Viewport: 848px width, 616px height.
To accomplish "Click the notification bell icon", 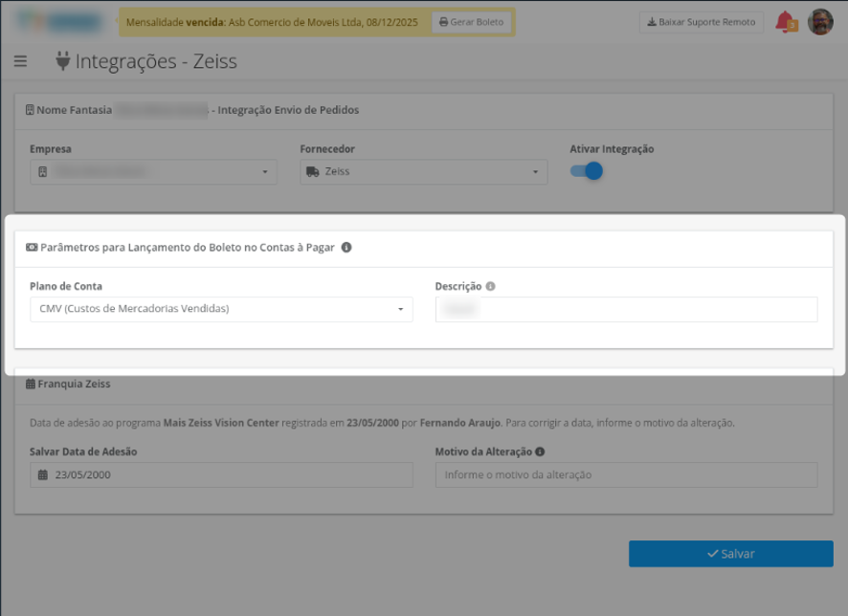I will pos(786,22).
